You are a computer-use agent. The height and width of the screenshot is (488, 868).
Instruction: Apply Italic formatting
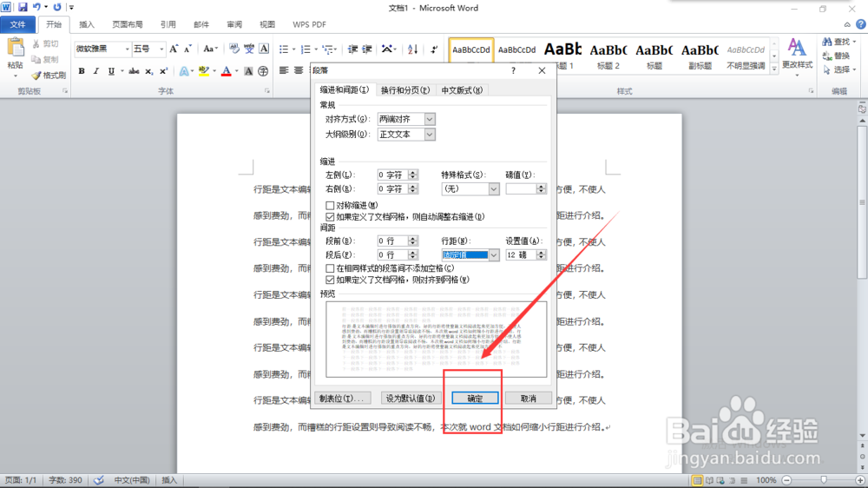pos(95,71)
